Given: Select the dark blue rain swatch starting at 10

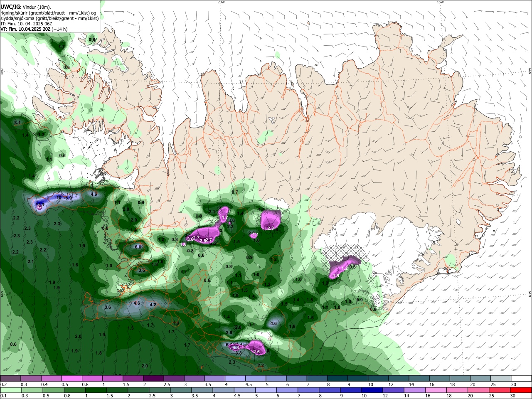Looking at the screenshot, I should (x=372, y=390).
